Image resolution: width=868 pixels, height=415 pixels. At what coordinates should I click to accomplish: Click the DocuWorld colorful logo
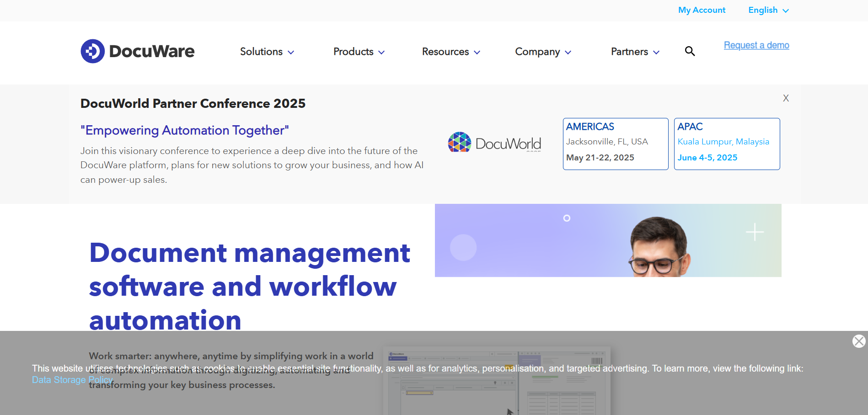(x=494, y=142)
